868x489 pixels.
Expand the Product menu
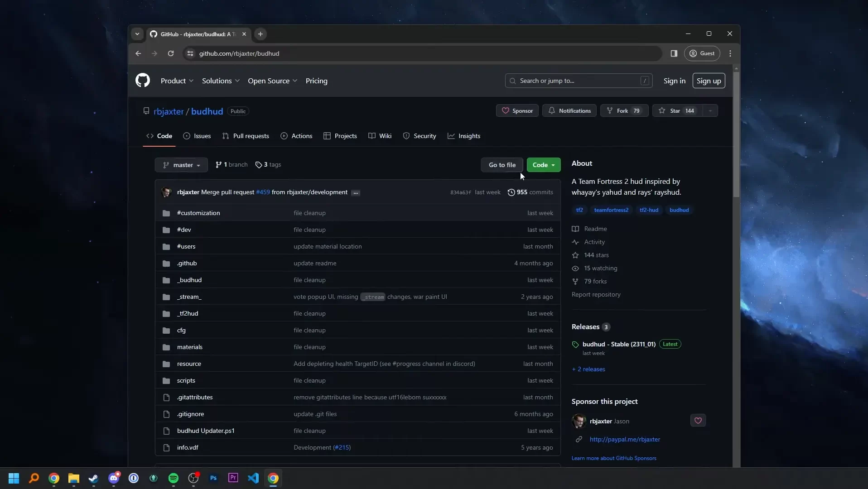point(177,81)
